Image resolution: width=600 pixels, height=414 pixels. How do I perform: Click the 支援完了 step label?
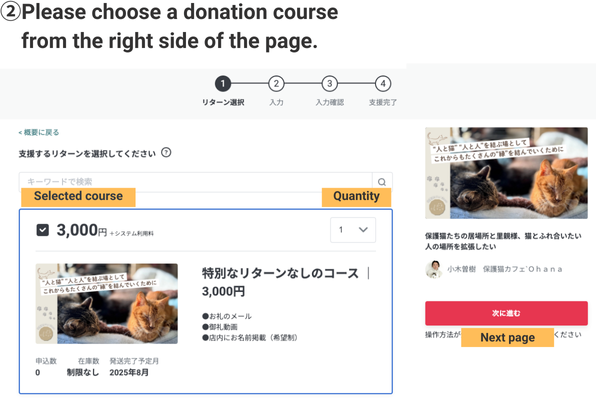click(383, 102)
